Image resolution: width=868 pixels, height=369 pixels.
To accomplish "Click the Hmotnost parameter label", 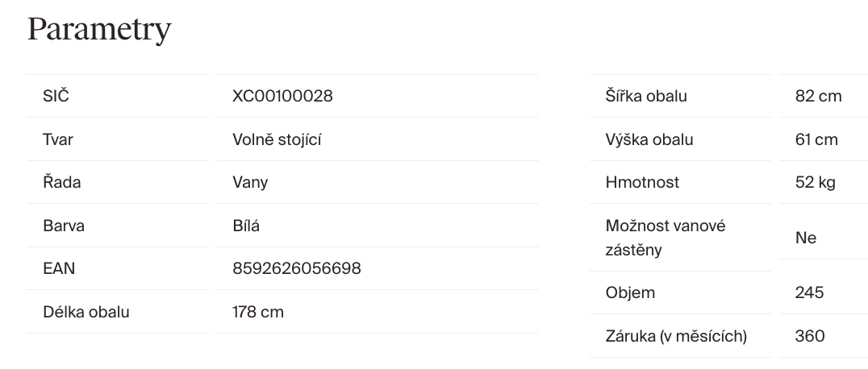I will coord(642,182).
